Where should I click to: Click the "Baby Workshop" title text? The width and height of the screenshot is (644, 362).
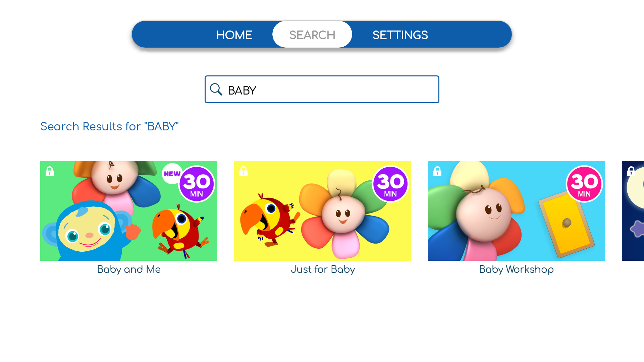pyautogui.click(x=516, y=269)
